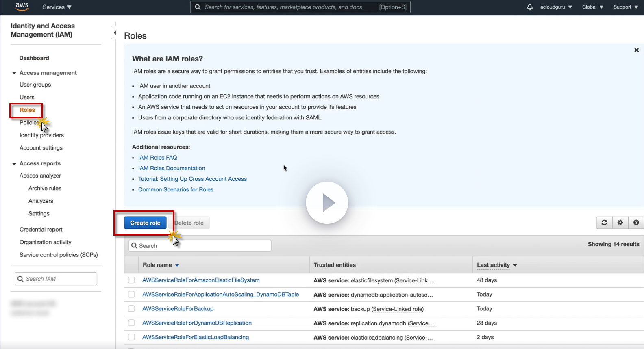Focus the top AWS services search field

tap(300, 7)
